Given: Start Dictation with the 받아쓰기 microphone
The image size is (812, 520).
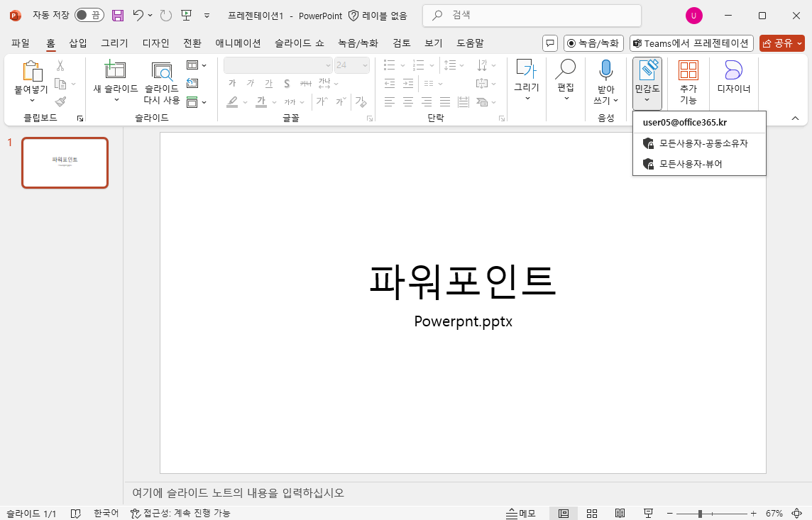Looking at the screenshot, I should pyautogui.click(x=605, y=82).
